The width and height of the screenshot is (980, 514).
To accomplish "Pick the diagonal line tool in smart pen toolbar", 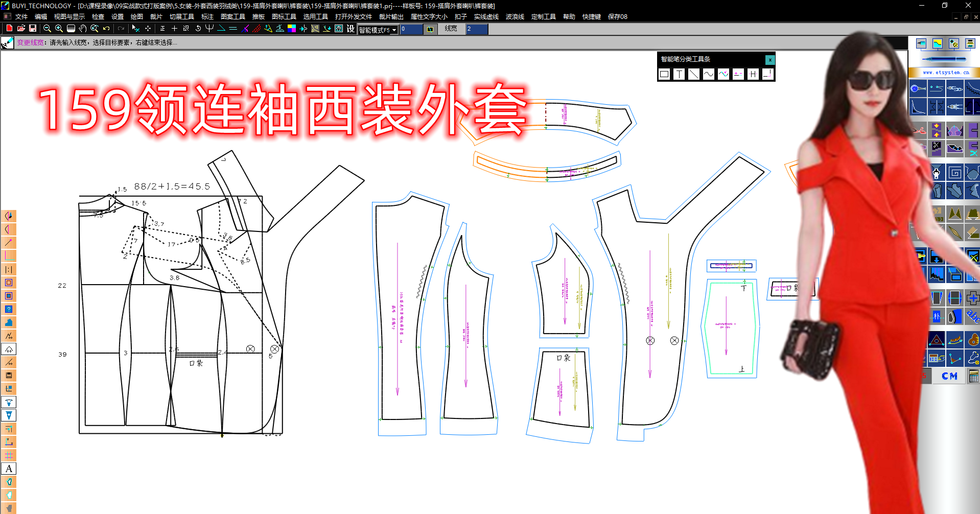I will pos(693,75).
